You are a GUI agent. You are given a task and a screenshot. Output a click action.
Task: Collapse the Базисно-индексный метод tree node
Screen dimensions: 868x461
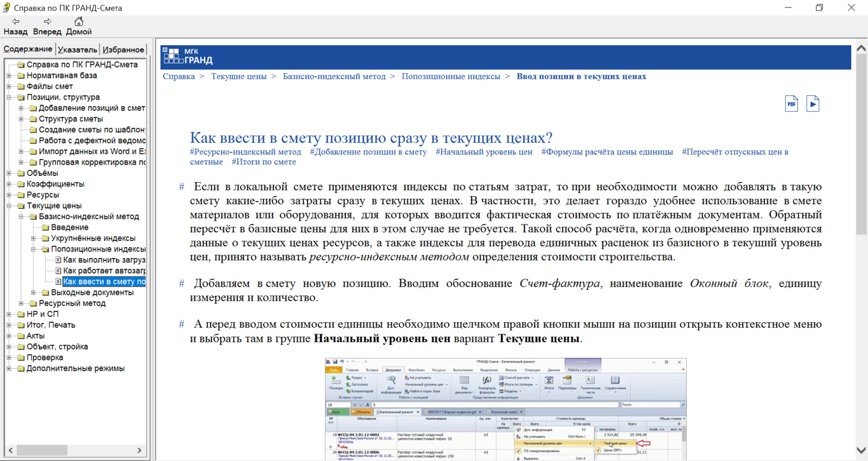tap(21, 217)
